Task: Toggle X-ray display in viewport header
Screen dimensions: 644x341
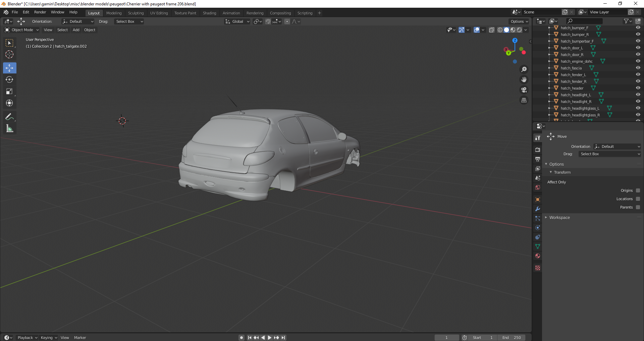Action: click(x=492, y=30)
